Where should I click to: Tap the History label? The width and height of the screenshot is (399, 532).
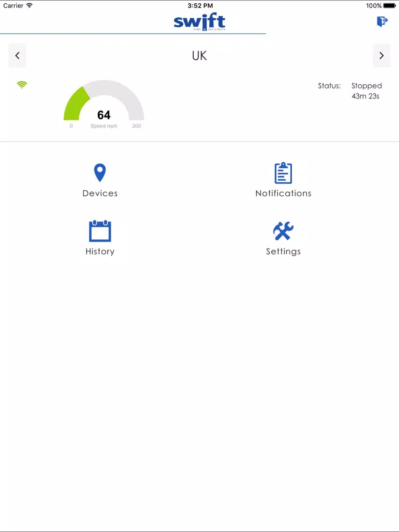point(100,252)
